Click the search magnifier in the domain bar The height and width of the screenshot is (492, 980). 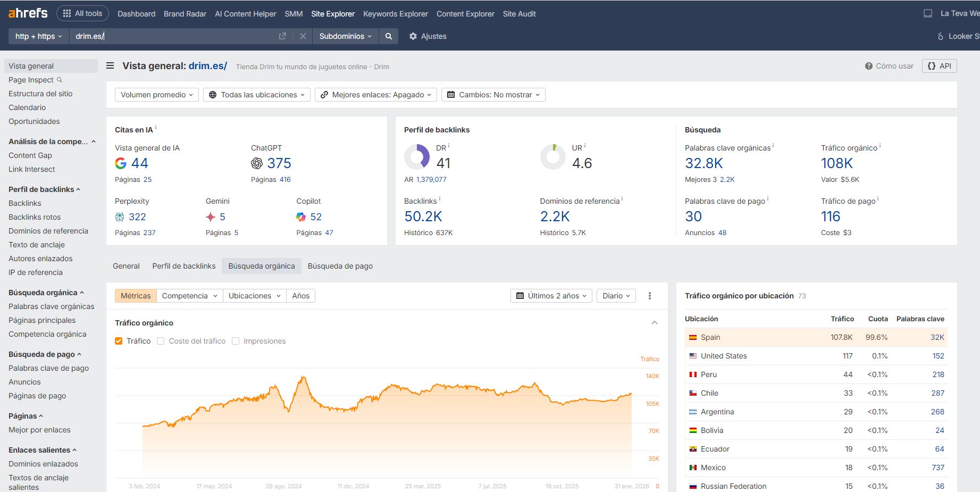click(x=389, y=36)
